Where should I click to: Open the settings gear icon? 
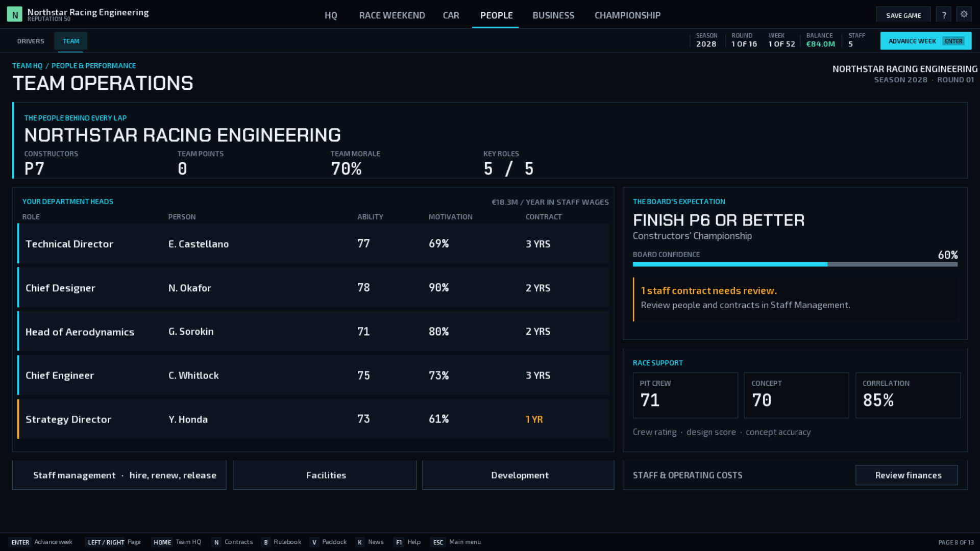pos(964,15)
